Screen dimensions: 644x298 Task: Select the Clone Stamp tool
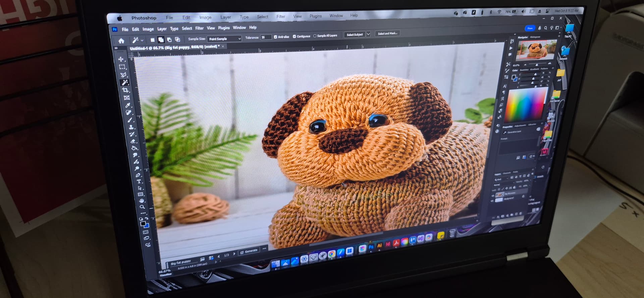131,127
